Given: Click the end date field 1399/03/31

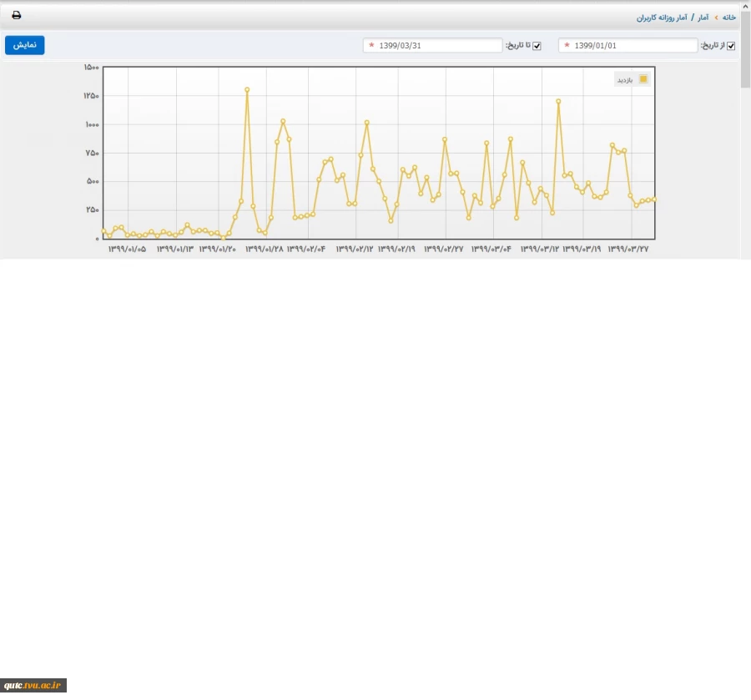Looking at the screenshot, I should 432,46.
